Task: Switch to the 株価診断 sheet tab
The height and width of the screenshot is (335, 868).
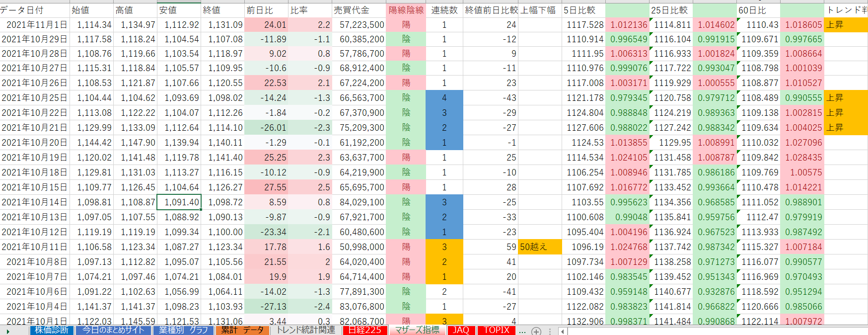Action: tap(52, 330)
